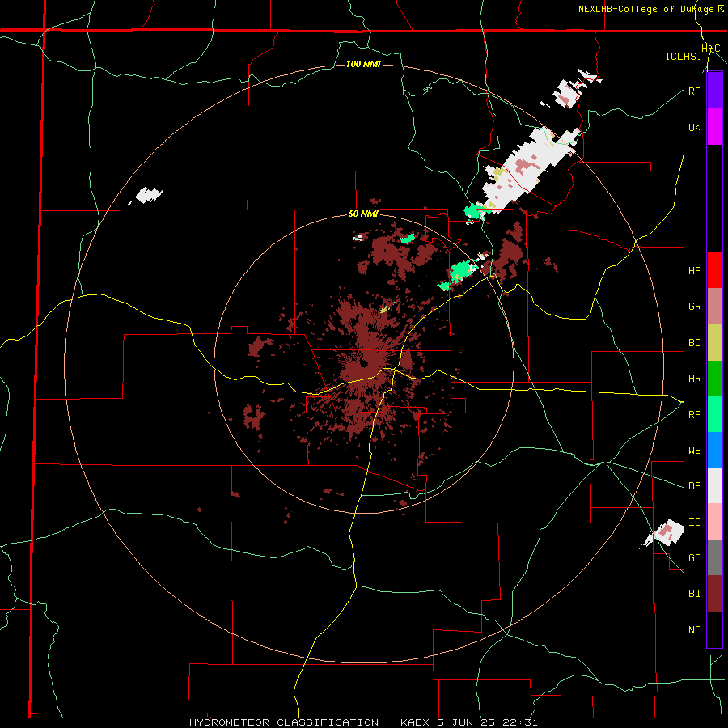Click the HA red legend swatch
728x728 pixels.
[714, 270]
